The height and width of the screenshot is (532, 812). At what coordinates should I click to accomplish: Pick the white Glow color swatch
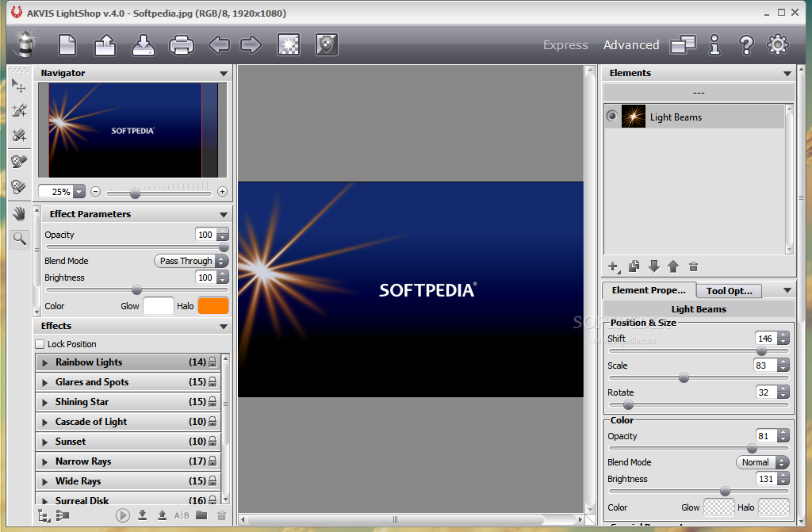click(158, 305)
